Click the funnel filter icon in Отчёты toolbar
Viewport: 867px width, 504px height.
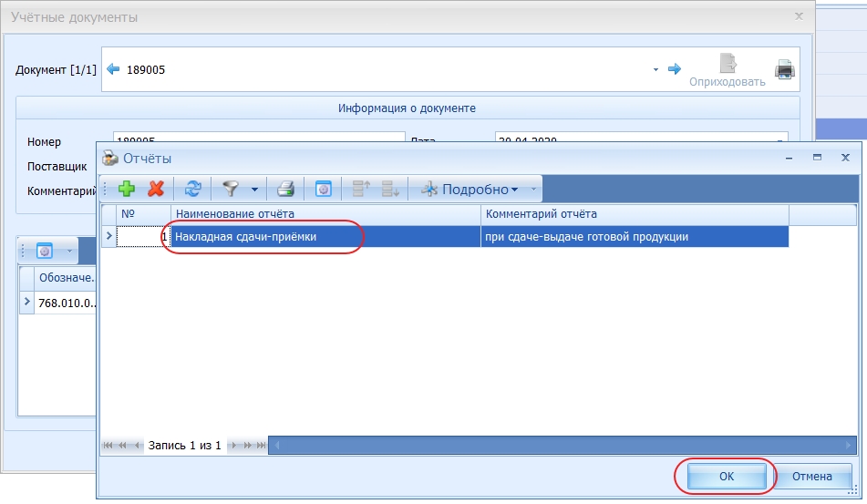(x=231, y=189)
